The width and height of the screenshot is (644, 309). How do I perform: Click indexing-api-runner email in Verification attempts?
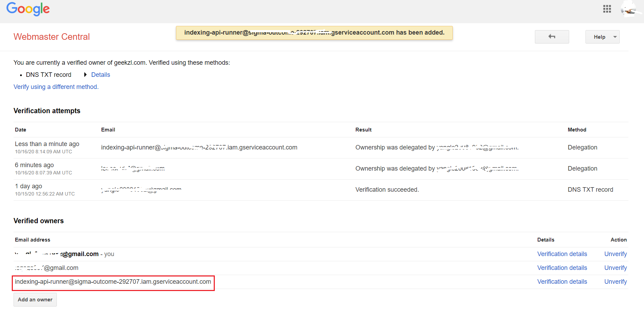tap(199, 147)
